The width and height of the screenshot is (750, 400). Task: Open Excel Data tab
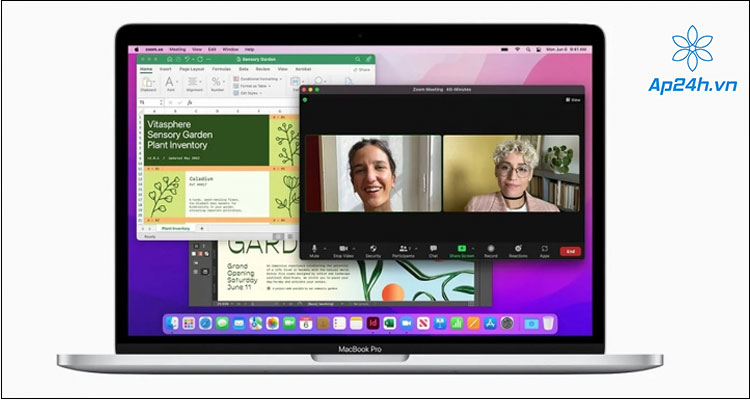click(243, 69)
